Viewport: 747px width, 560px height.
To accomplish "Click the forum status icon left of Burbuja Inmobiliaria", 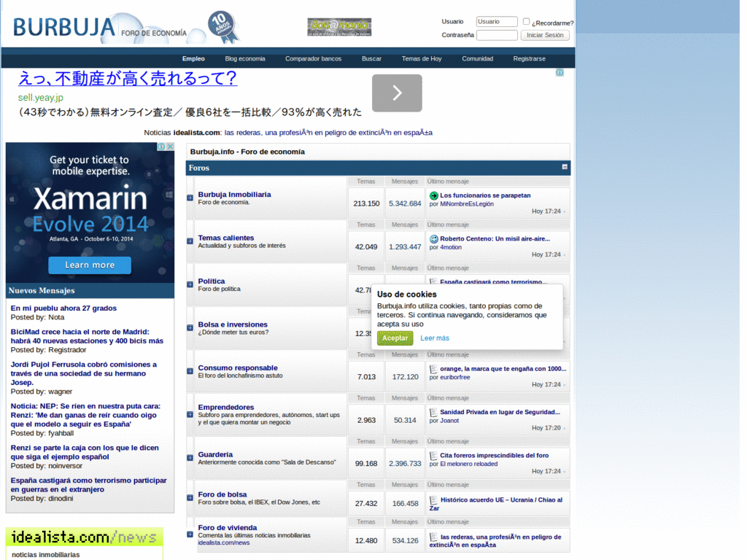I will tap(190, 198).
